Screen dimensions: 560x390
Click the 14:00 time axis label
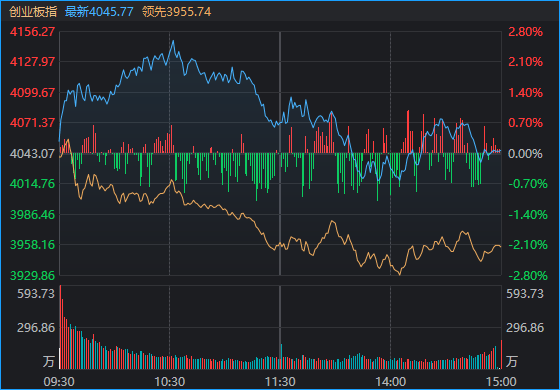point(390,382)
